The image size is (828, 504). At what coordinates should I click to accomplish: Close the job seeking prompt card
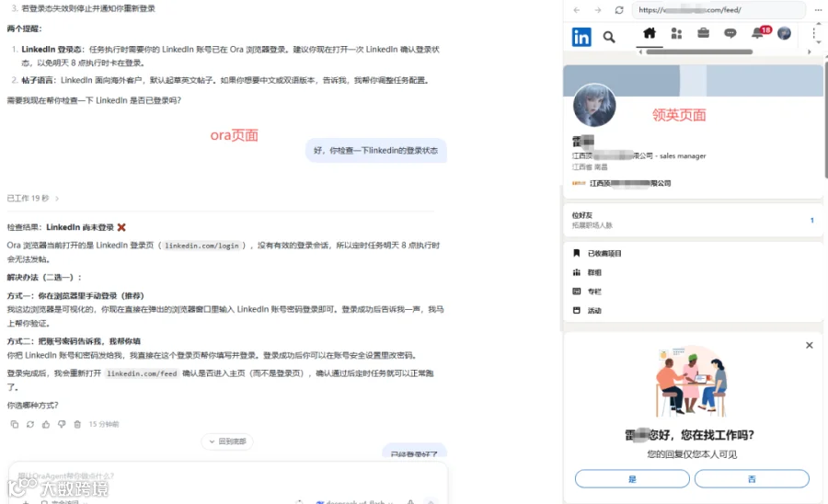(809, 345)
